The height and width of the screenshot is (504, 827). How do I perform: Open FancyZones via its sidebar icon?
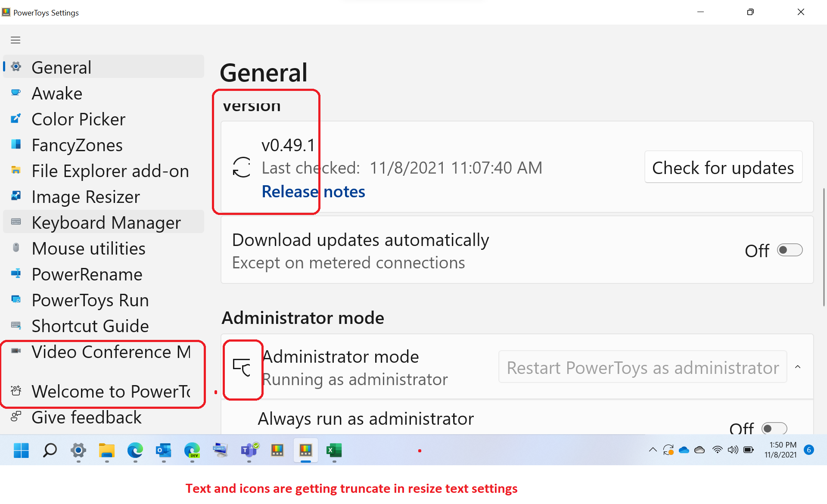pyautogui.click(x=16, y=144)
